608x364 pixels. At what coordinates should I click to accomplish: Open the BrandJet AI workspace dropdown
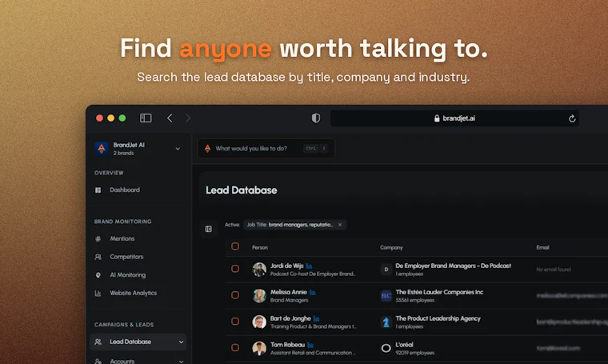click(x=178, y=149)
